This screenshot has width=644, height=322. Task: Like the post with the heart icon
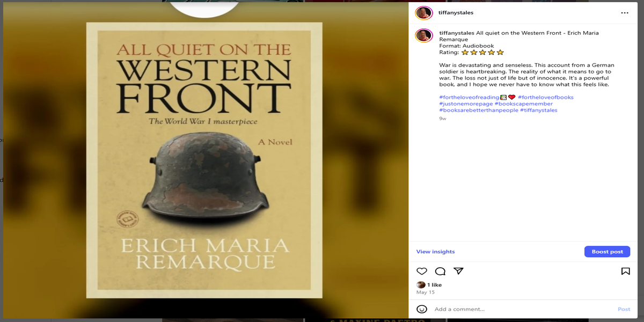click(x=422, y=271)
